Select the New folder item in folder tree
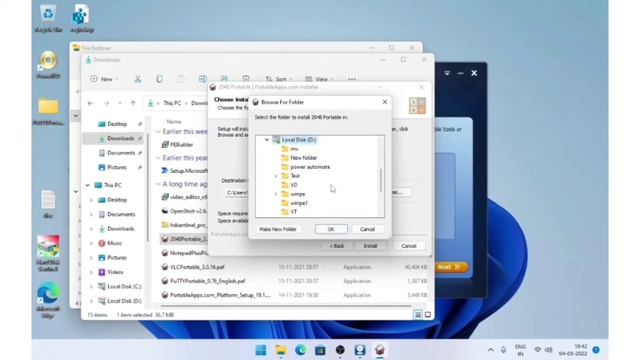The width and height of the screenshot is (640, 360). [304, 158]
